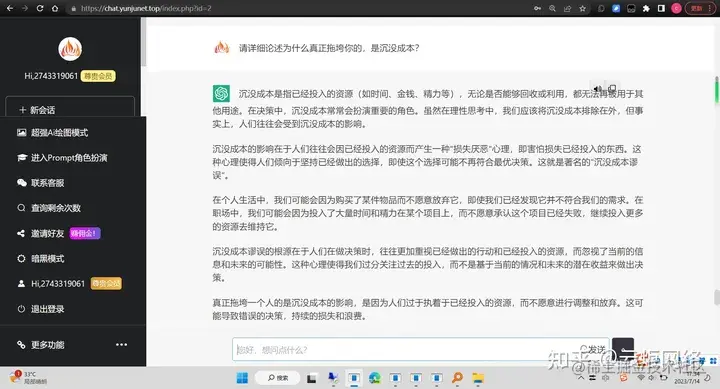Click the flame avatar beside the question
Screen dimensions: 720x389
point(222,48)
